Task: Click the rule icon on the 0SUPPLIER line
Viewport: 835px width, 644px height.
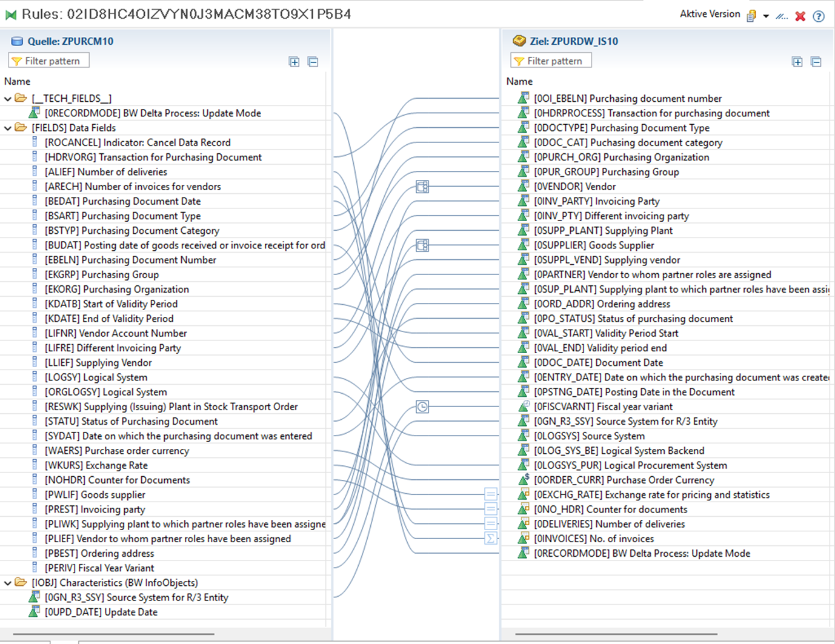Action: pyautogui.click(x=422, y=245)
